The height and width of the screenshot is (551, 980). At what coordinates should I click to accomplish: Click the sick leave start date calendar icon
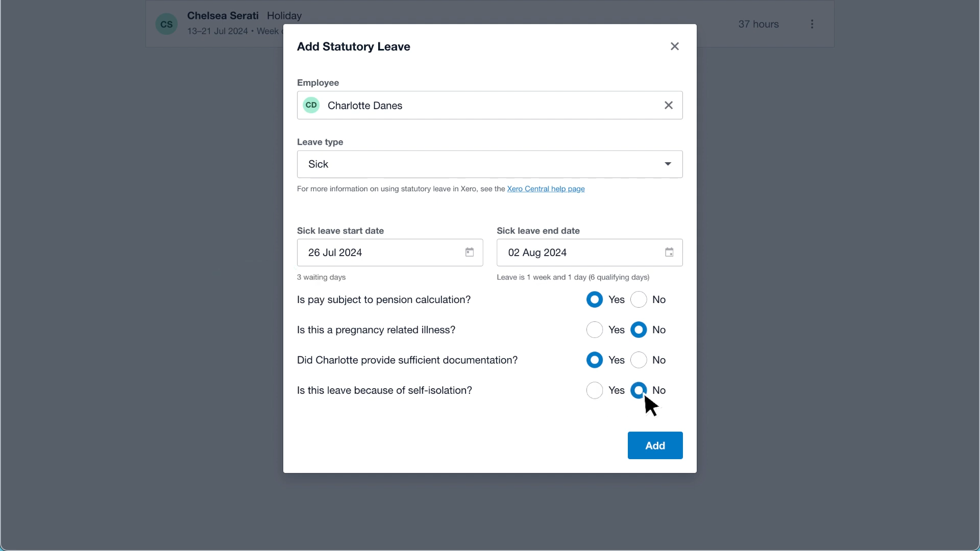[470, 252]
